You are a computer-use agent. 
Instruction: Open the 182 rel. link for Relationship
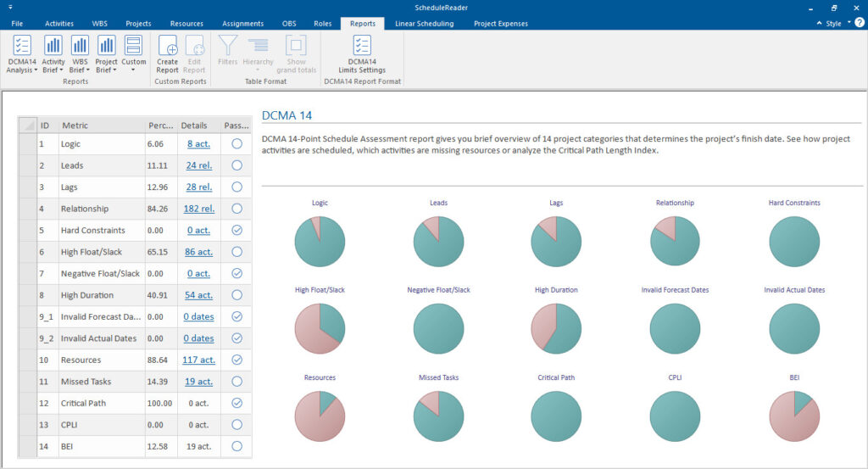[198, 209]
